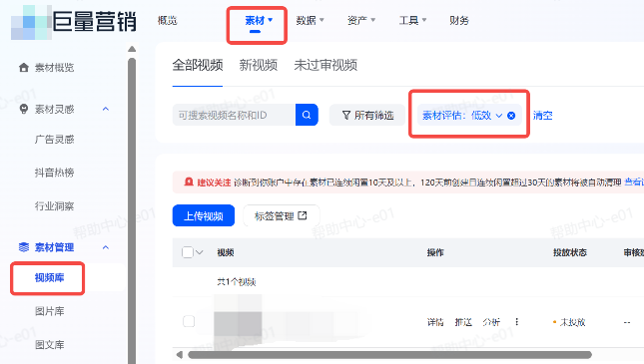
Task: Collapse the 素材灵感 sidebar section
Action: coord(106,109)
